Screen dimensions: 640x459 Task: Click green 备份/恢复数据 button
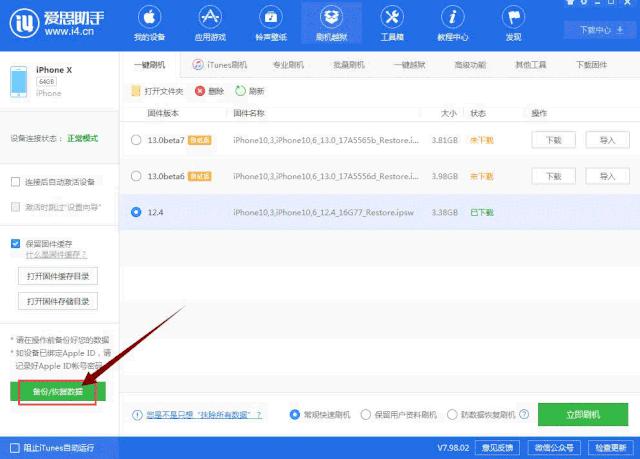coord(58,391)
